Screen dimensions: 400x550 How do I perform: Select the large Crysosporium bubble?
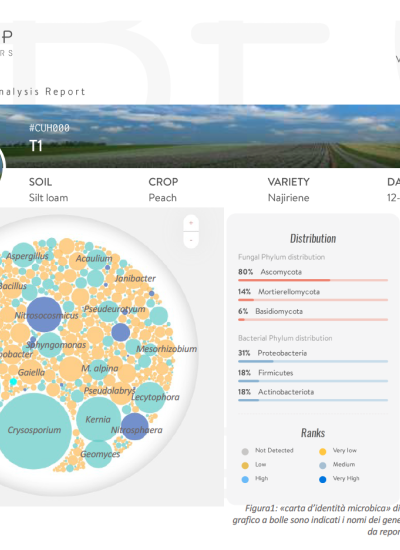pyautogui.click(x=34, y=431)
